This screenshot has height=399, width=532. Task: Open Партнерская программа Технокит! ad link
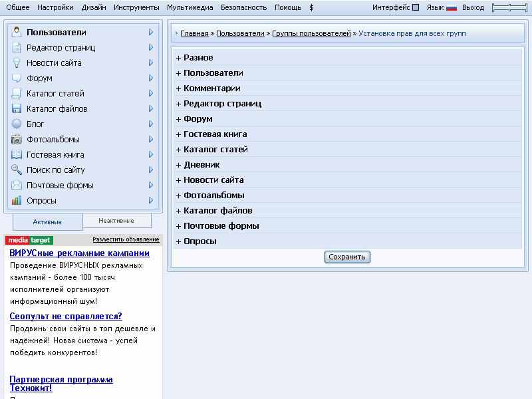tap(61, 384)
